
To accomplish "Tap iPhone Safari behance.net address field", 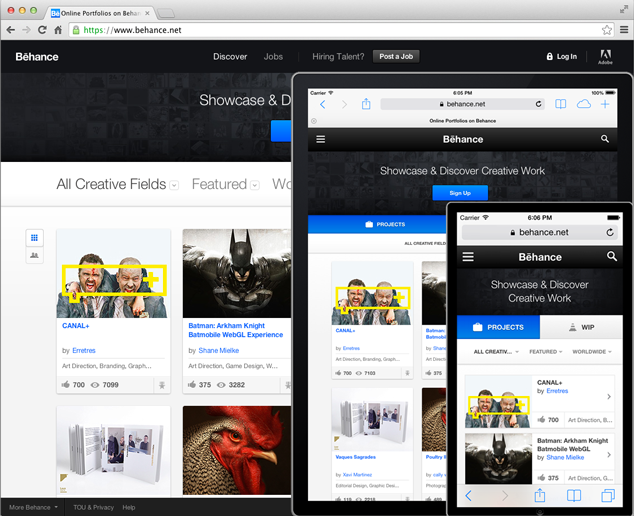I will point(540,232).
